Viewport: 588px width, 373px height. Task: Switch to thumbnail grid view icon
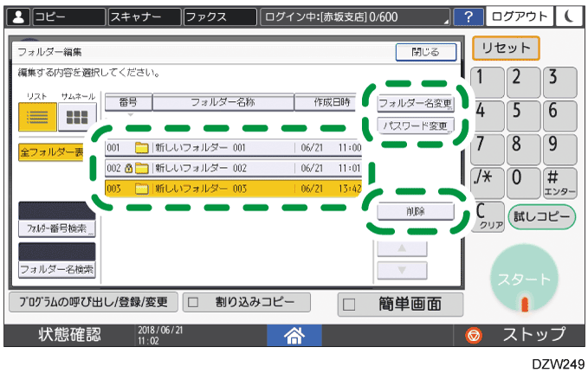pyautogui.click(x=77, y=117)
